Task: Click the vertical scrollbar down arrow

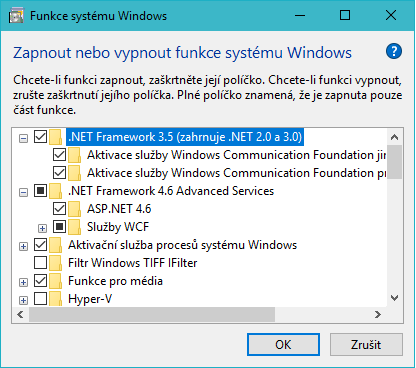Action: point(395,298)
